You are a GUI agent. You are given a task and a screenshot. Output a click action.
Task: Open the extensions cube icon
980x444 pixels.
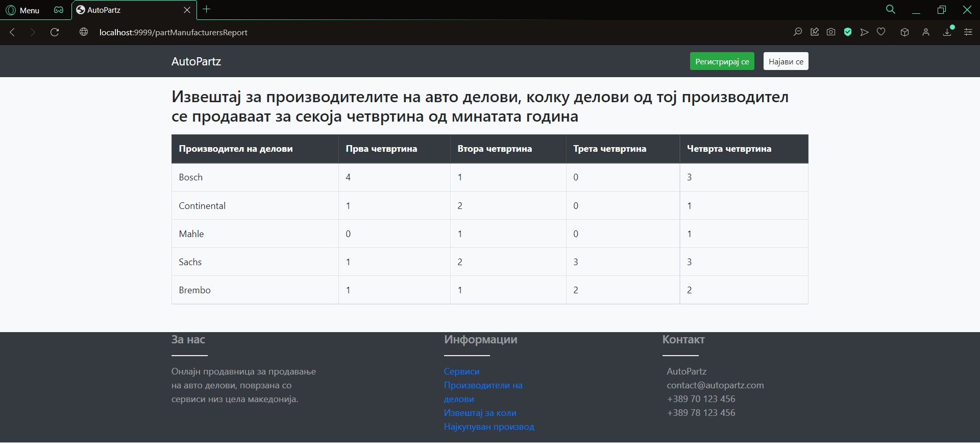pos(904,32)
